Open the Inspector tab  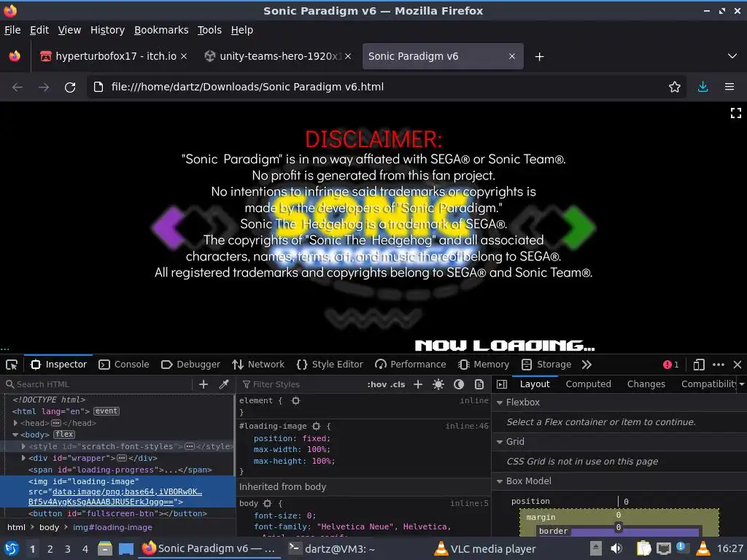pos(58,365)
